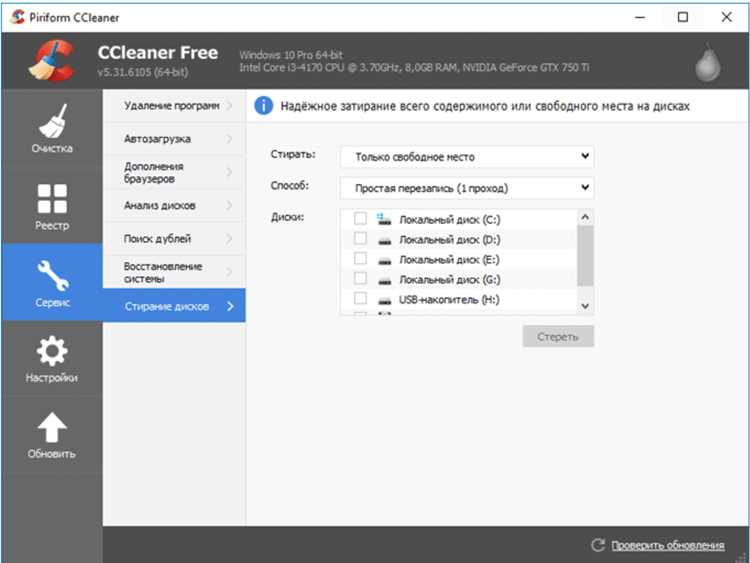Check the Локальный диск (C:) checkbox
This screenshot has width=750, height=563.
pyautogui.click(x=360, y=219)
